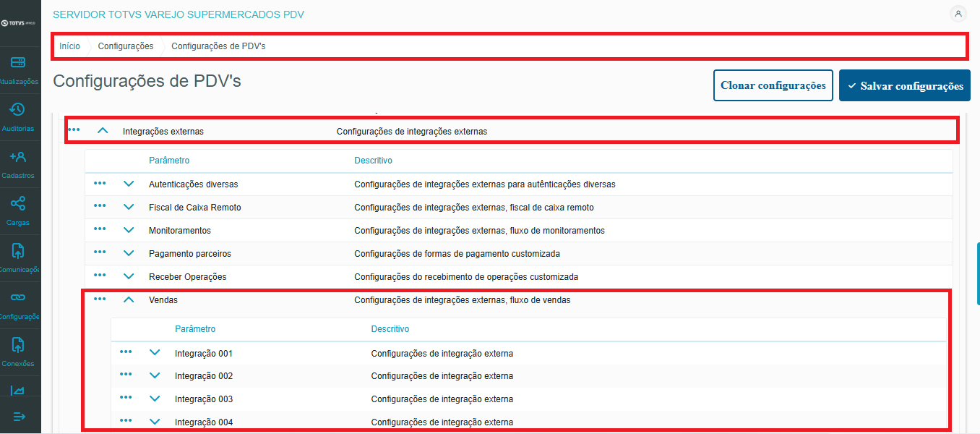980x434 pixels.
Task: Open the Cargas share icon
Action: [18, 204]
